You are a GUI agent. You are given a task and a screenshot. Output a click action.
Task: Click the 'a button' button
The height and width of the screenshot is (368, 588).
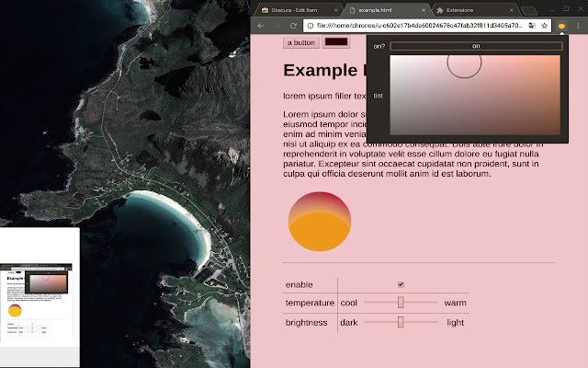pyautogui.click(x=301, y=42)
